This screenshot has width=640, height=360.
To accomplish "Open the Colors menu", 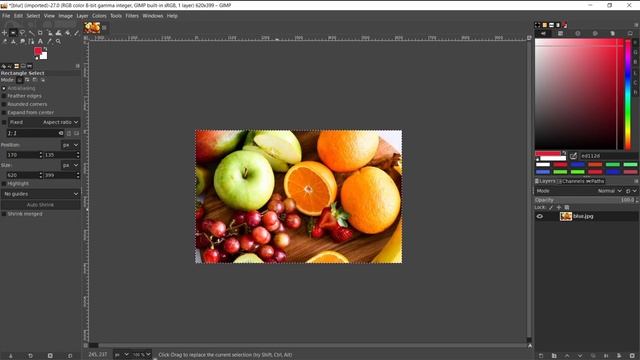I will click(x=99, y=16).
